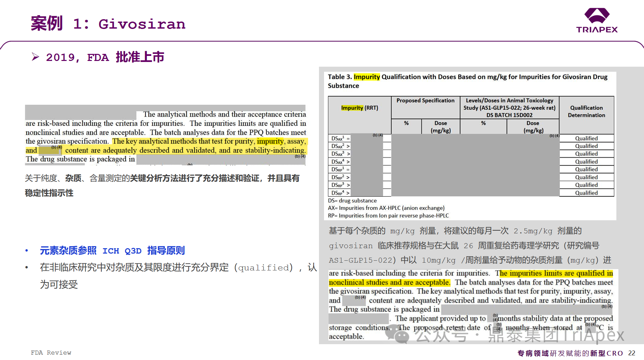
Task: Click the DS= drug substance footnote
Action: coord(352,201)
